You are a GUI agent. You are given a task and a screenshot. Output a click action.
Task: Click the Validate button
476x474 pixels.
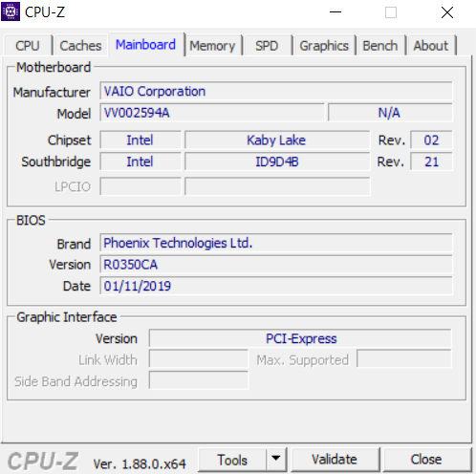coord(335,460)
